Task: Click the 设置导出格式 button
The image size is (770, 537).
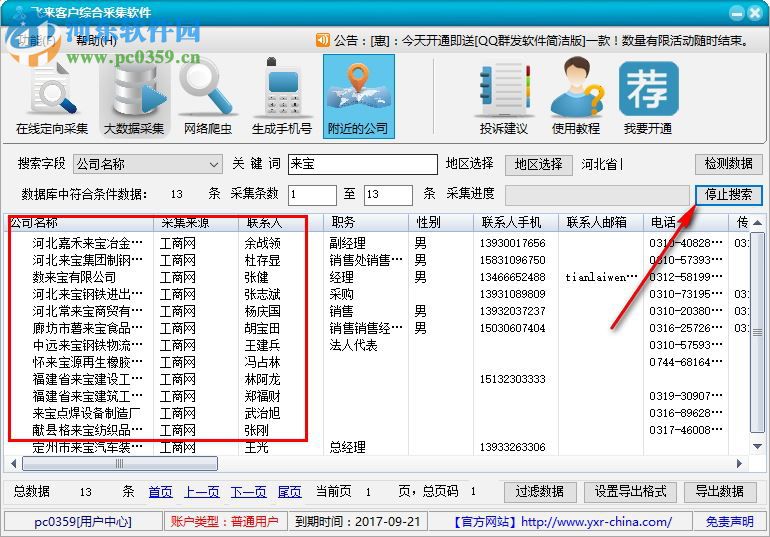Action: (x=631, y=491)
